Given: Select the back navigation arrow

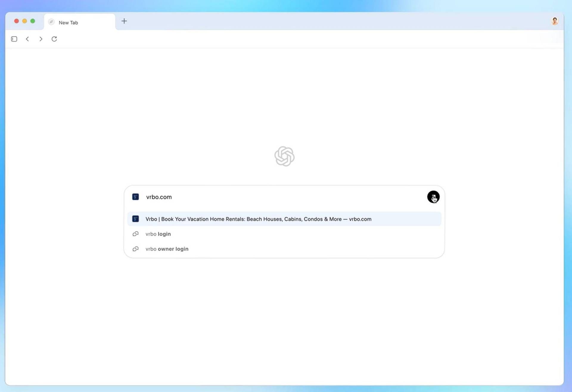Looking at the screenshot, I should point(27,39).
